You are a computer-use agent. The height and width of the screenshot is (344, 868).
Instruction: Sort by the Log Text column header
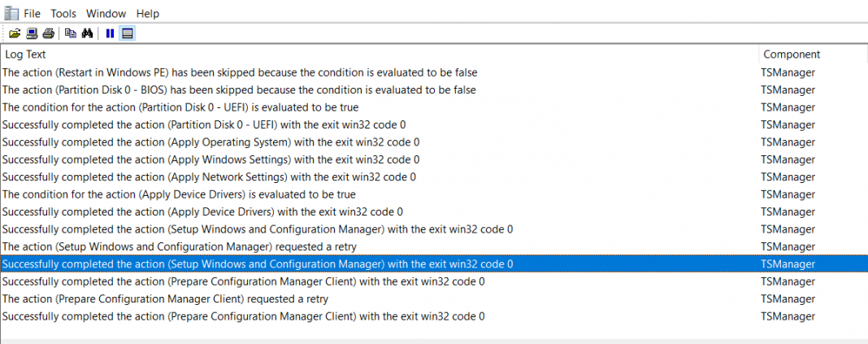coord(380,54)
